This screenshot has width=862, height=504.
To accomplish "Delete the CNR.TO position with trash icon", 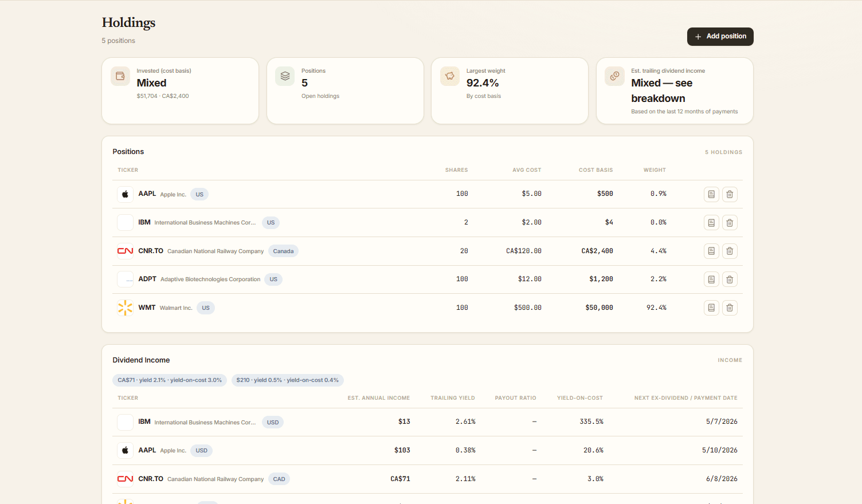I will coord(730,251).
